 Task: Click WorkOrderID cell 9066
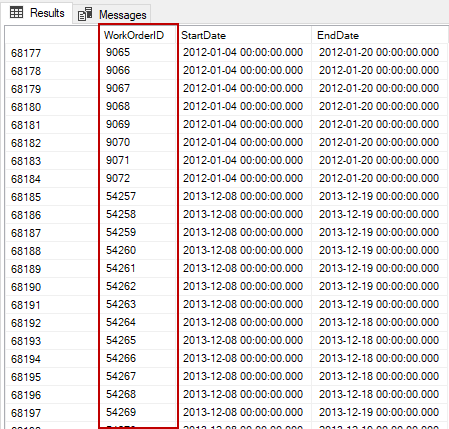137,70
